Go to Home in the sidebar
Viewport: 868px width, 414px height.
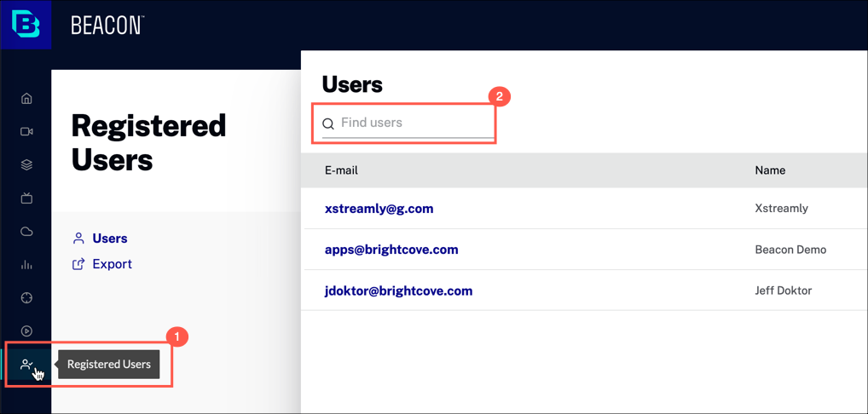click(x=26, y=99)
